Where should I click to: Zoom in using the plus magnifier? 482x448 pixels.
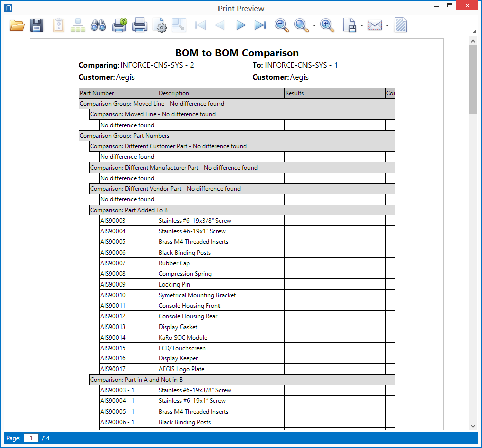(x=328, y=25)
